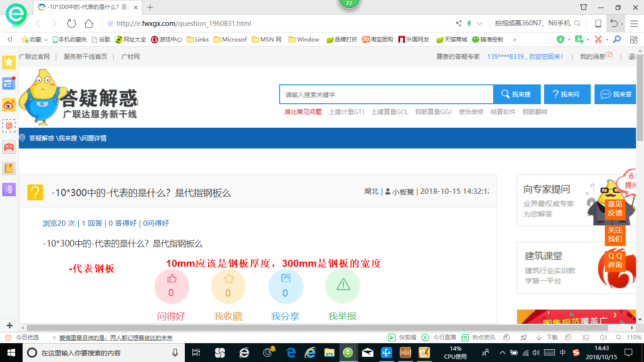Expand the address bar dropdown chevron

pyautogui.click(x=480, y=24)
